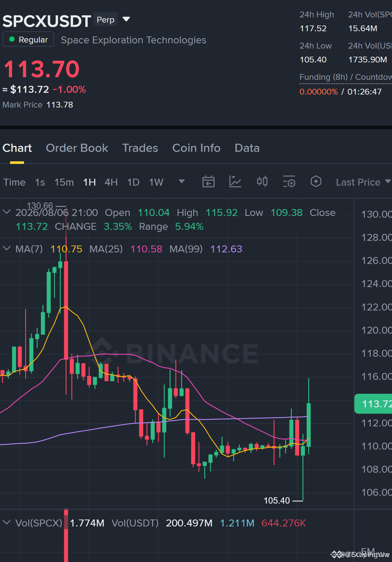This screenshot has height=562, width=392.
Task: Click the green 113.72 price axis tag
Action: point(373,404)
